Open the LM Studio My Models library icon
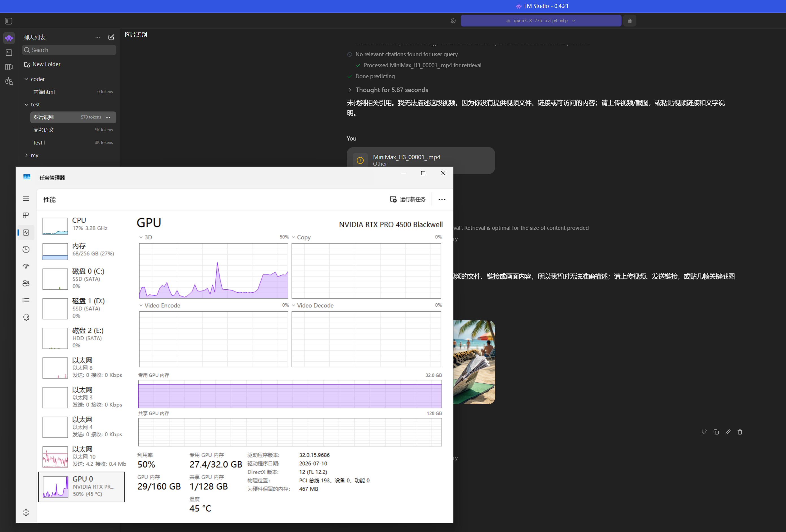 9,67
